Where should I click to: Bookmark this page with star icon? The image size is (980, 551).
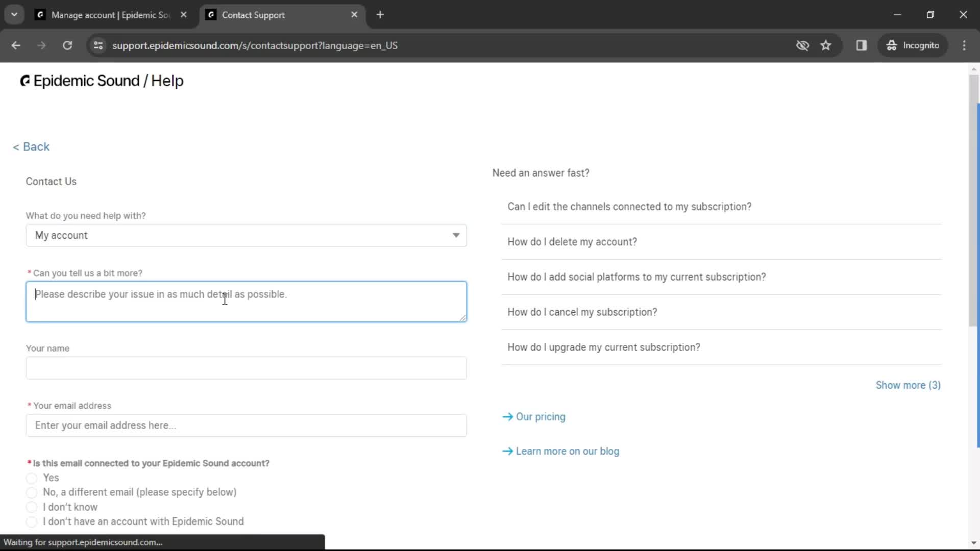(826, 45)
